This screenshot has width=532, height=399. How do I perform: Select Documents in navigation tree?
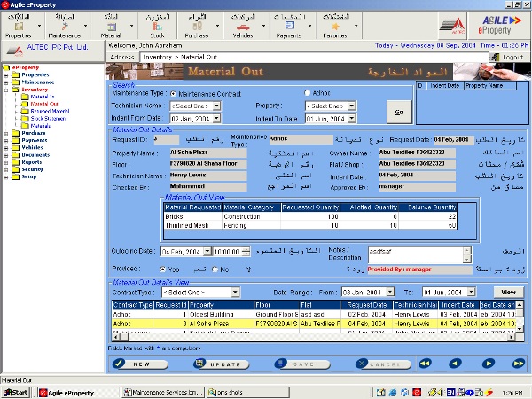[x=35, y=154]
